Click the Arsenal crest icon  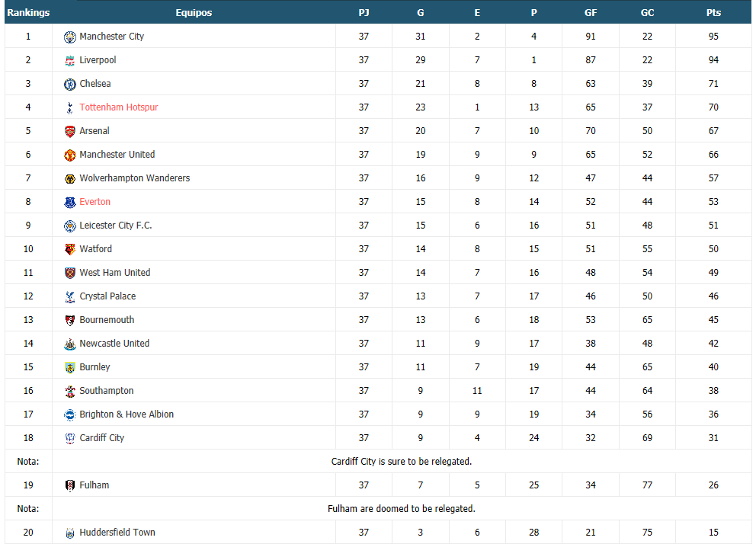pos(70,131)
